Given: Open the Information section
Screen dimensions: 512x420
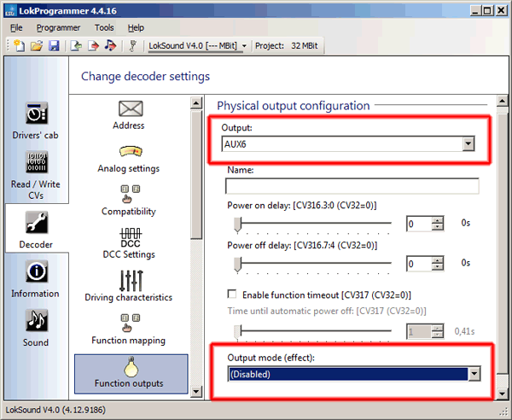Looking at the screenshot, I should [x=35, y=279].
